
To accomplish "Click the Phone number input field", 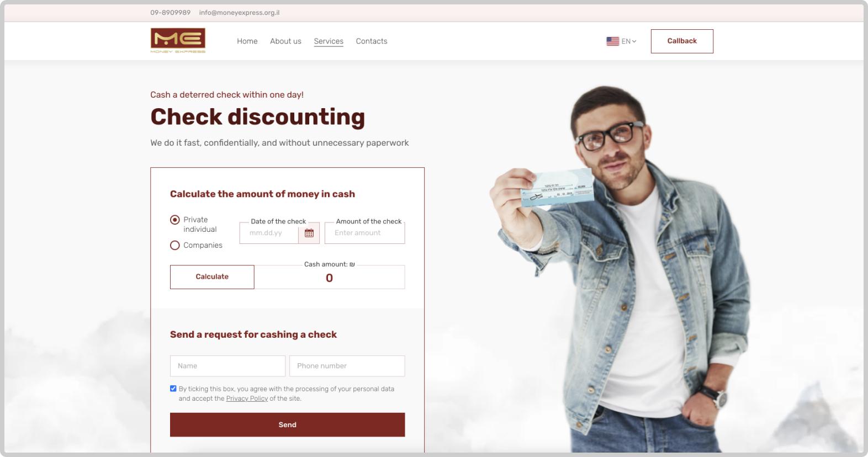I will click(x=347, y=366).
